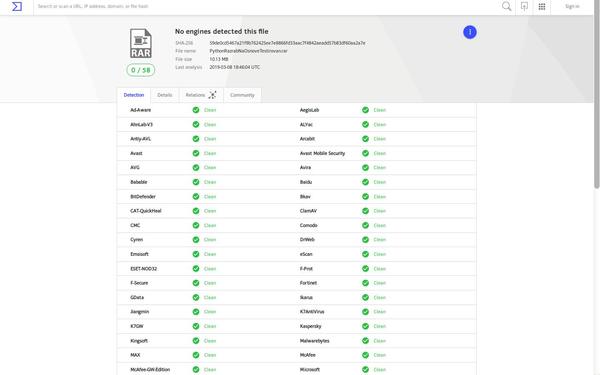
Task: Open the file upload icon
Action: click(x=524, y=6)
